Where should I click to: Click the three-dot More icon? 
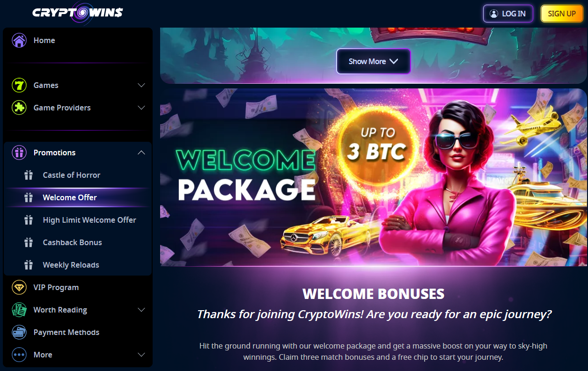pos(19,355)
